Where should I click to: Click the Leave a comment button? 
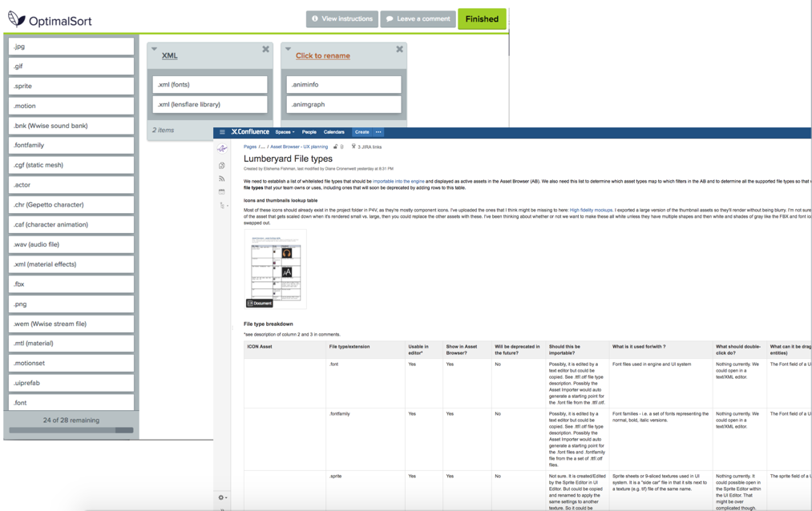tap(418, 18)
